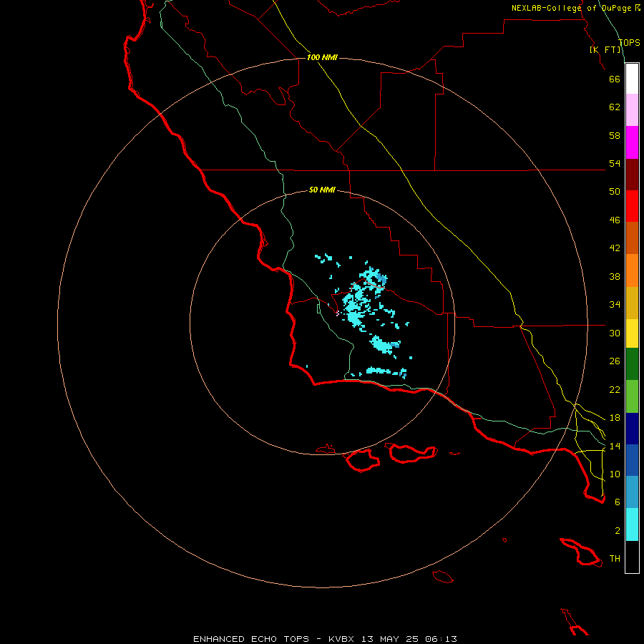Click the K FT units label

click(605, 49)
